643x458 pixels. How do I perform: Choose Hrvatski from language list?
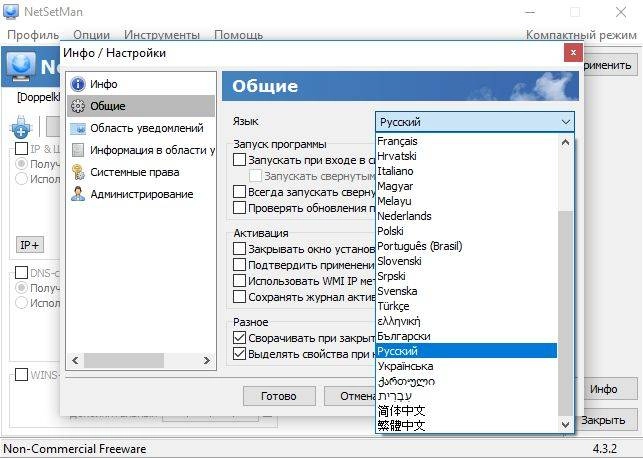click(466, 156)
